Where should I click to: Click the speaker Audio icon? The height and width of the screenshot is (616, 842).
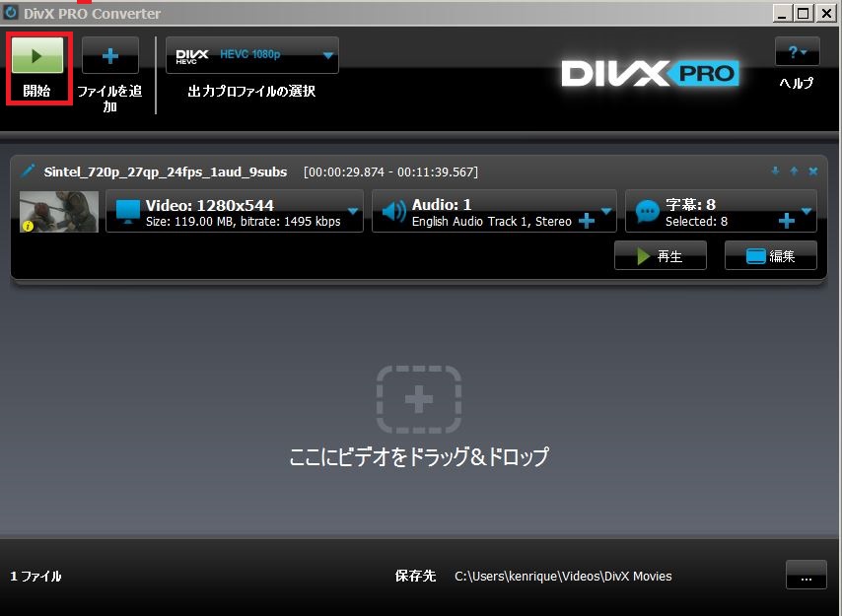[x=393, y=212]
